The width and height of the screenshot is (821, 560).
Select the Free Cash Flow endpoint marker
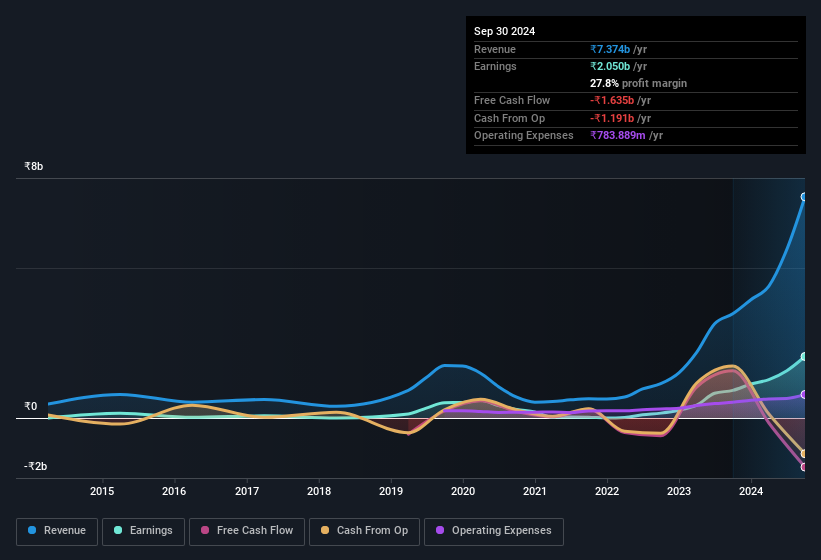(x=804, y=467)
